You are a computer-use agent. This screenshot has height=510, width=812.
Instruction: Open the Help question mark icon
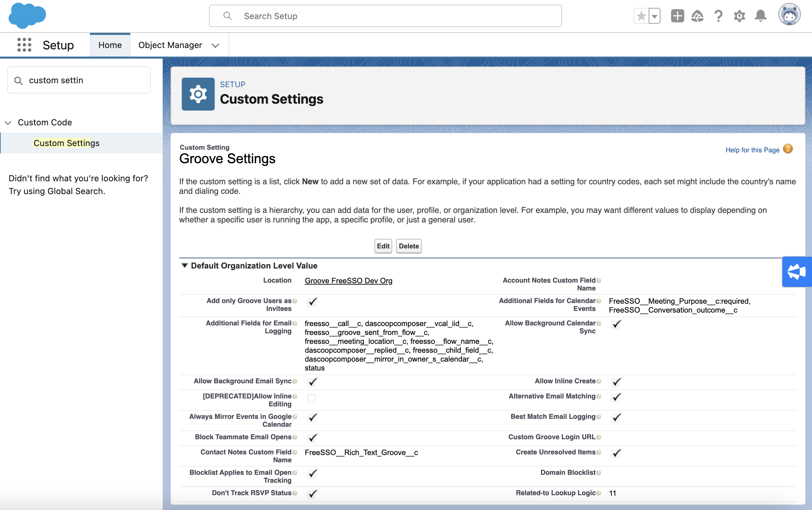click(718, 16)
